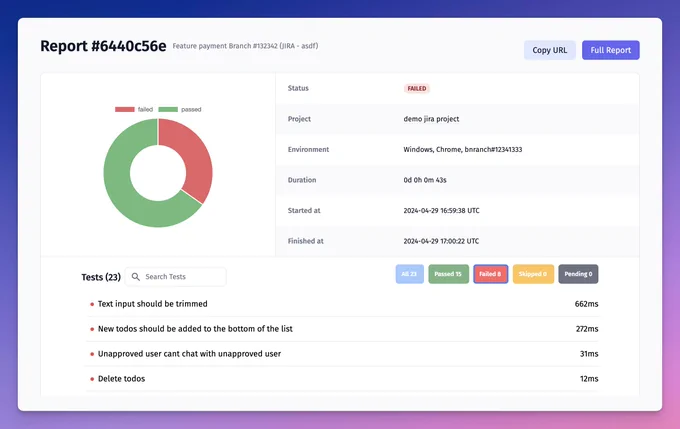Click the 'Tests (23)' heading

tap(101, 277)
